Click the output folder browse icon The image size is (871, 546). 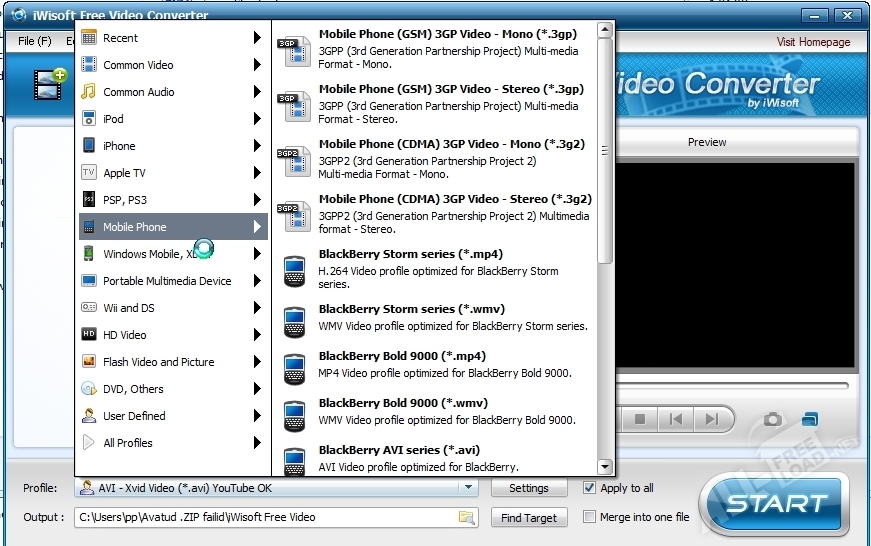466,517
